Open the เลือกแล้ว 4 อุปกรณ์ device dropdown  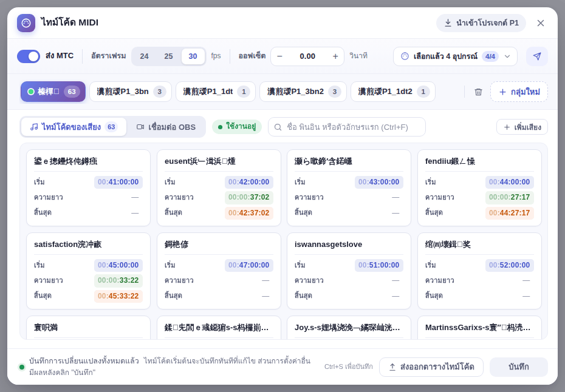455,56
